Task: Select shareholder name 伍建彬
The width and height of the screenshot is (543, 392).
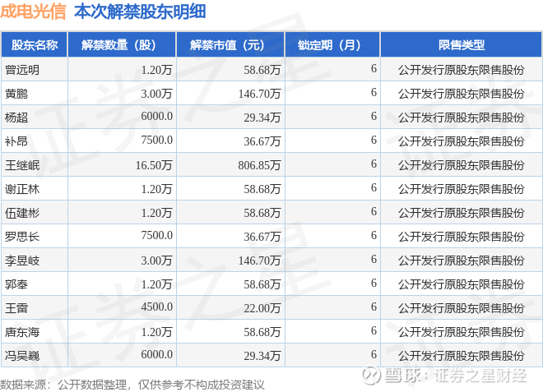Action: pos(22,213)
